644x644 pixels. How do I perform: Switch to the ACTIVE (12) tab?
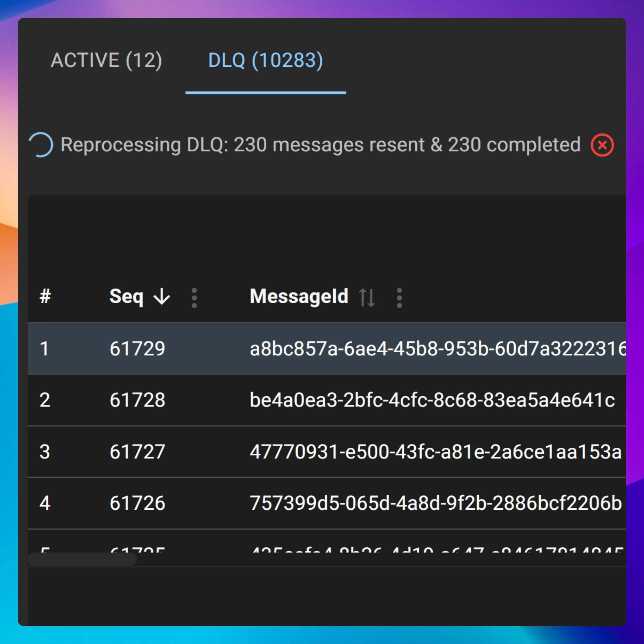[106, 60]
